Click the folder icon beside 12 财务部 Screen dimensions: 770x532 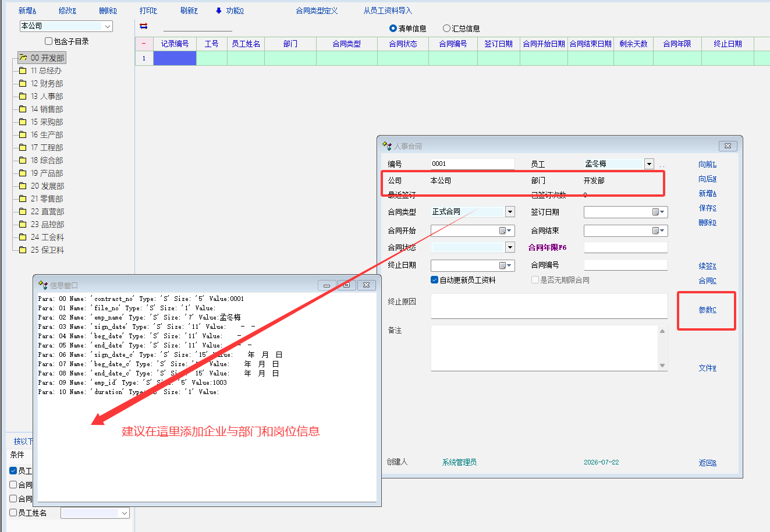pos(23,83)
